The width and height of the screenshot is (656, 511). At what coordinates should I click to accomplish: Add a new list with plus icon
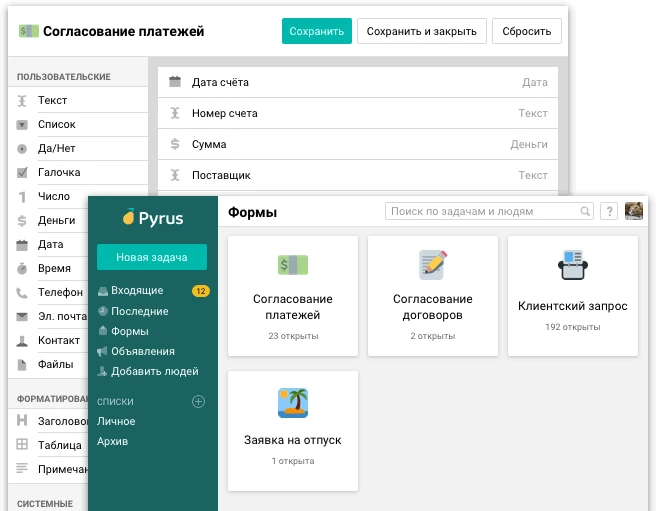pos(198,402)
